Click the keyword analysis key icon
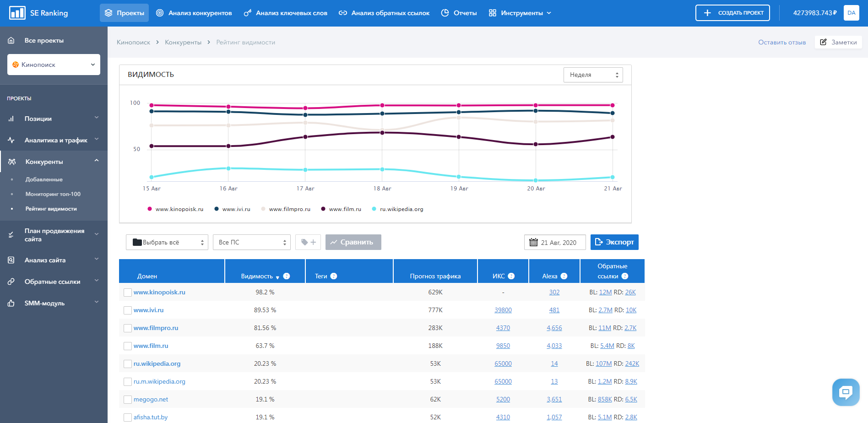The image size is (868, 423). pos(247,13)
